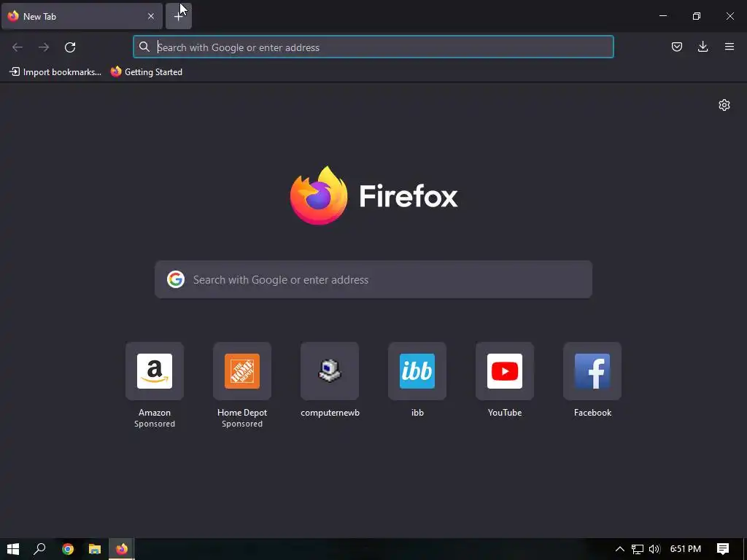Screen dimensions: 747x560
Task: Open File Explorer from taskbar
Action: click(x=95, y=549)
